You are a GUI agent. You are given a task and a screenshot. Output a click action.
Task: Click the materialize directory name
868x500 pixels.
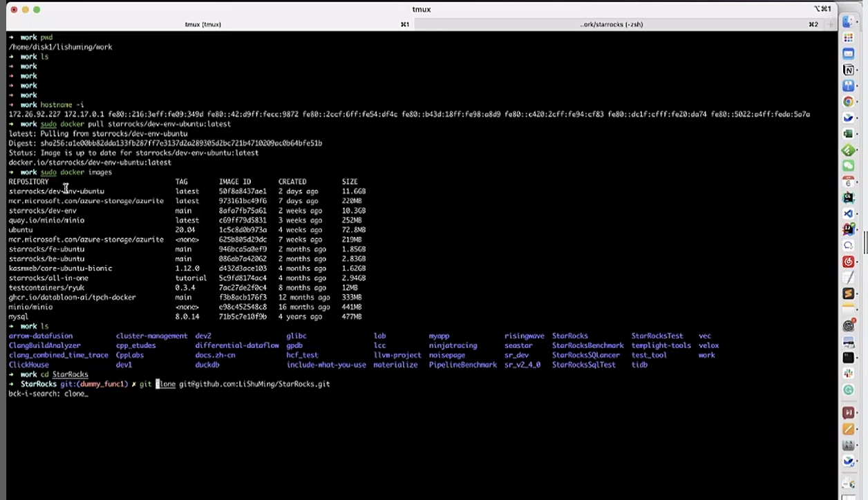tap(395, 365)
